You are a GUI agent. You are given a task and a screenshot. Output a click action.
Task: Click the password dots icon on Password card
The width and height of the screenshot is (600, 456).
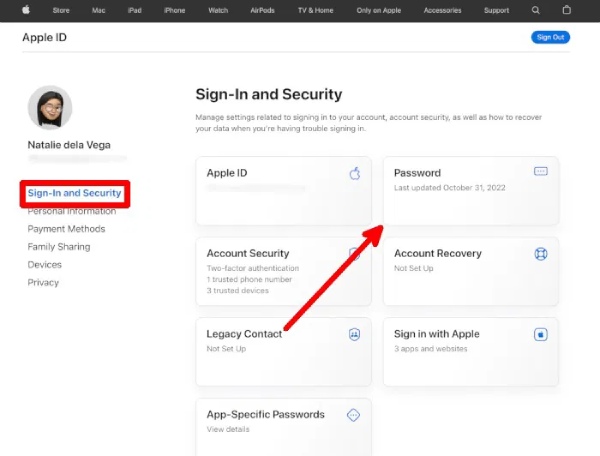click(541, 172)
